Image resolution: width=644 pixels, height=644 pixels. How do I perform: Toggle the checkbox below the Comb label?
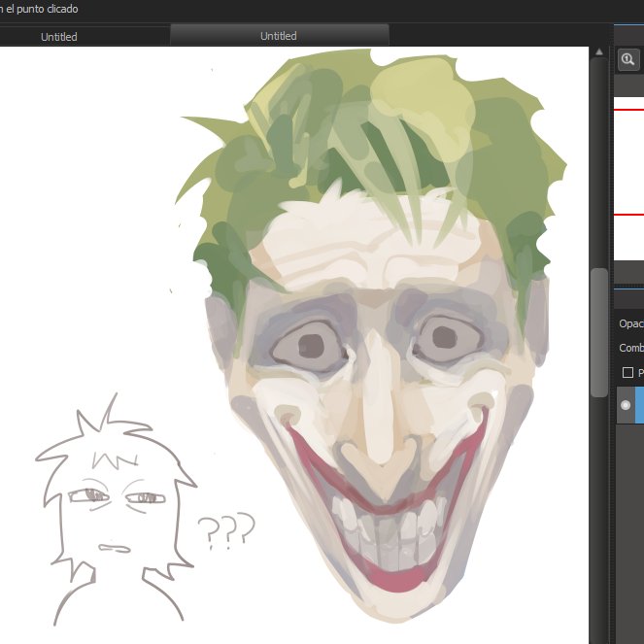click(x=627, y=373)
